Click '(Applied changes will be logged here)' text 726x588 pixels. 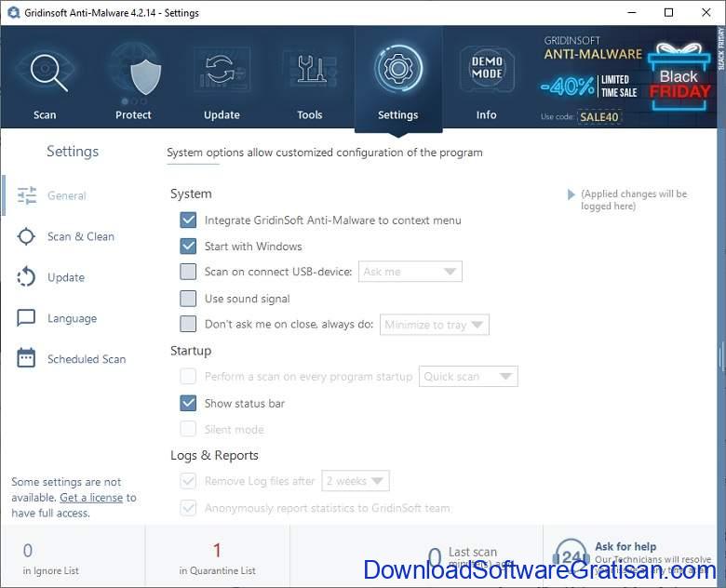point(634,199)
